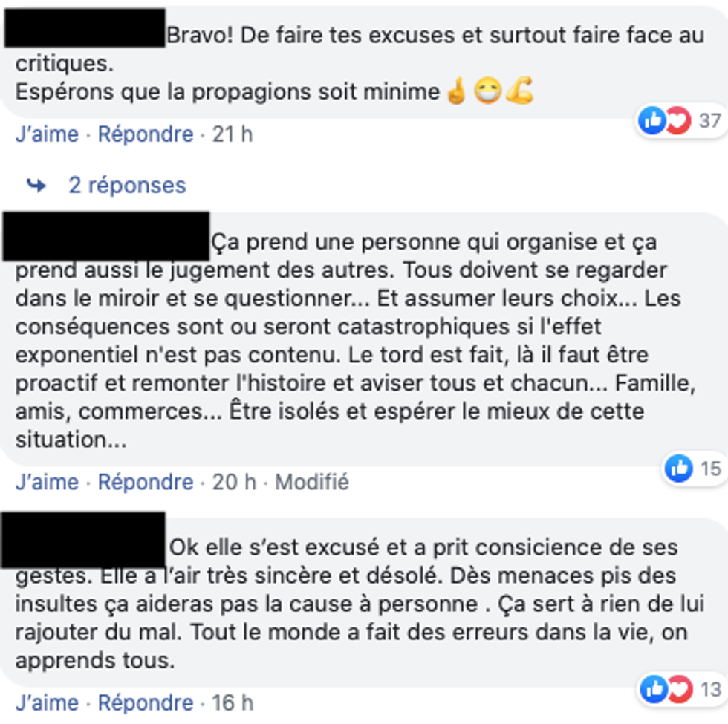Click the blue thumbs-up reaction icon beside 13
The height and width of the screenshot is (724, 728).
pyautogui.click(x=654, y=689)
